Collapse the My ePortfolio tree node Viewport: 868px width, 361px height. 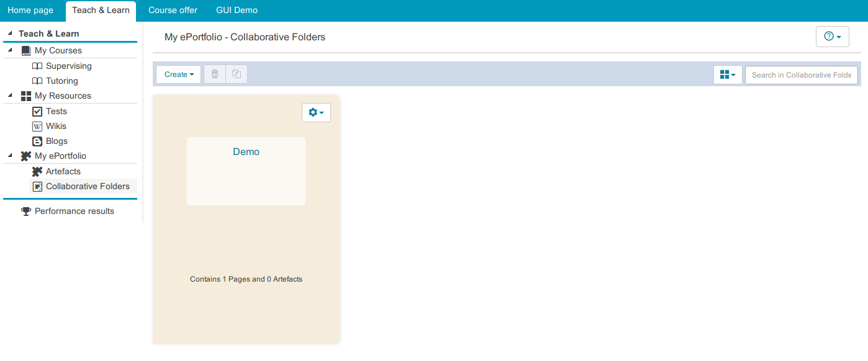click(11, 156)
